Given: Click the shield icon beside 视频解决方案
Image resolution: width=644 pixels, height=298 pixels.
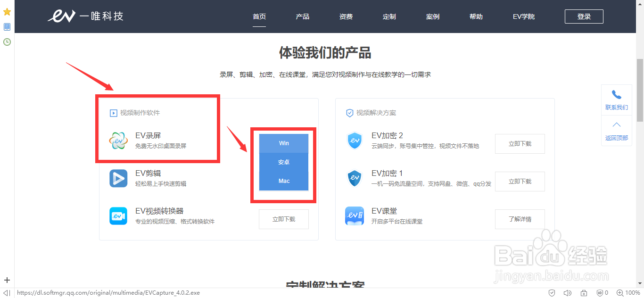Looking at the screenshot, I should point(349,113).
